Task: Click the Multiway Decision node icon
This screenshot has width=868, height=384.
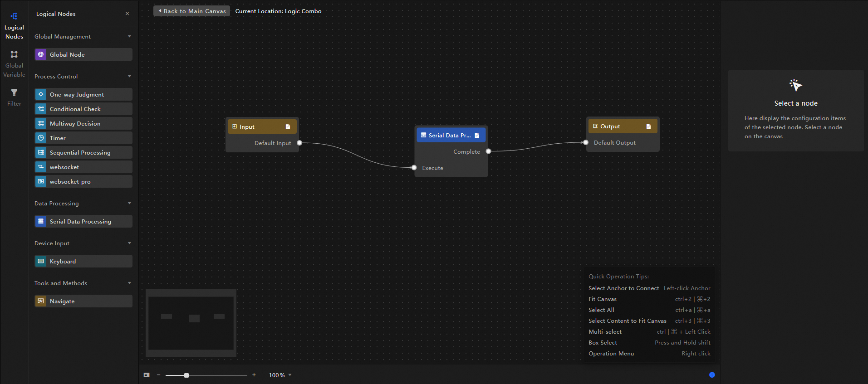Action: pos(41,123)
